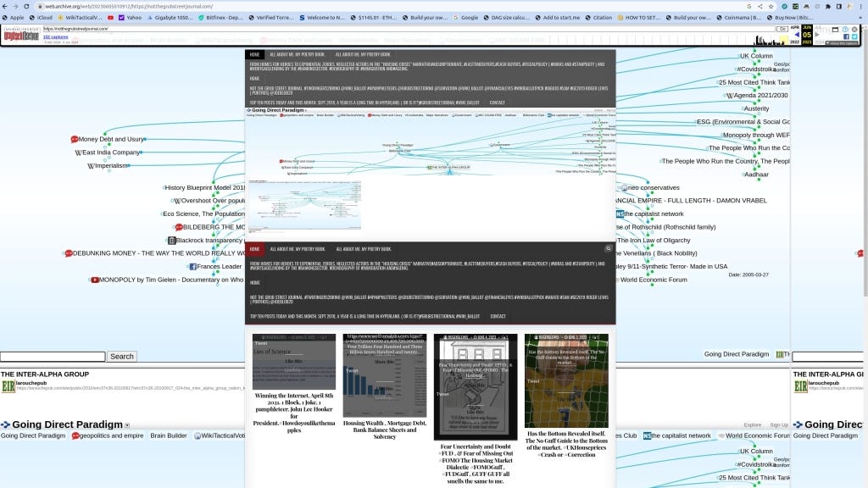This screenshot has height=488, width=868.
Task: Select the Monopoly through WEF node
Action: click(x=755, y=135)
